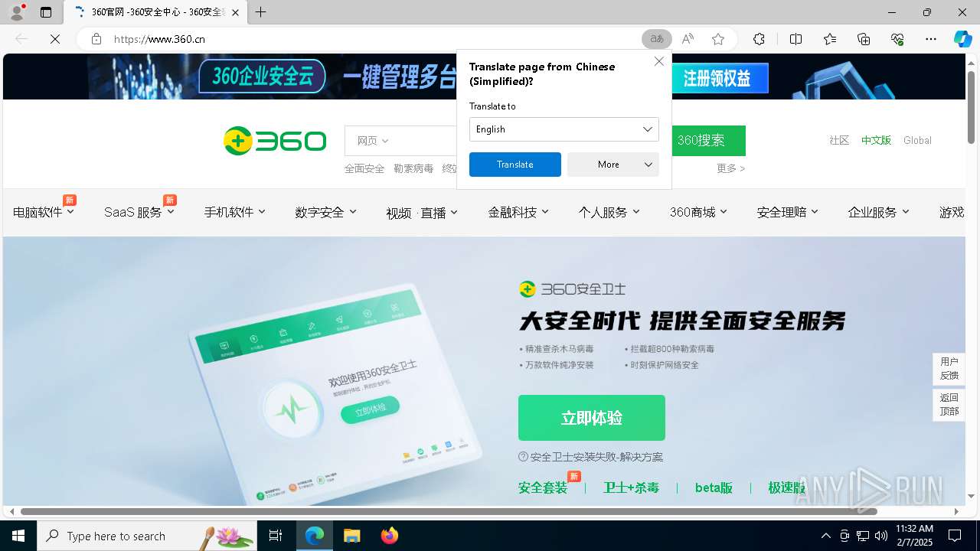
Task: Open the notification center icon
Action: click(x=955, y=536)
